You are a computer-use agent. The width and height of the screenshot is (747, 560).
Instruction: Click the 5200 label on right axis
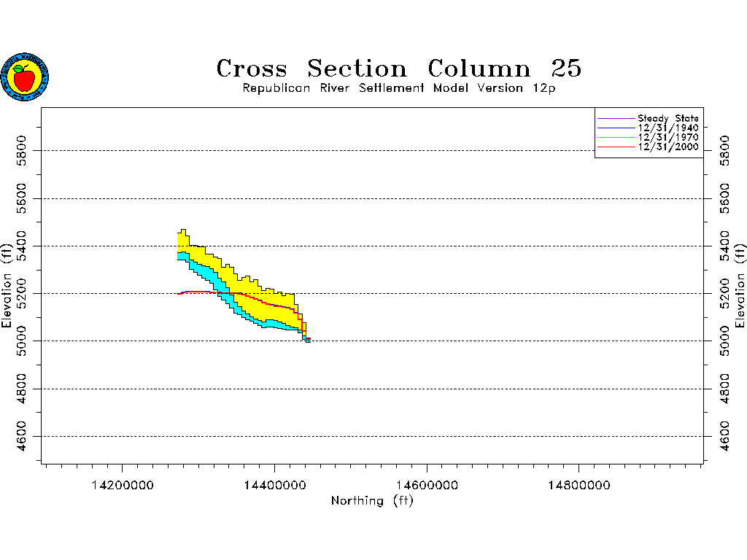pos(724,293)
